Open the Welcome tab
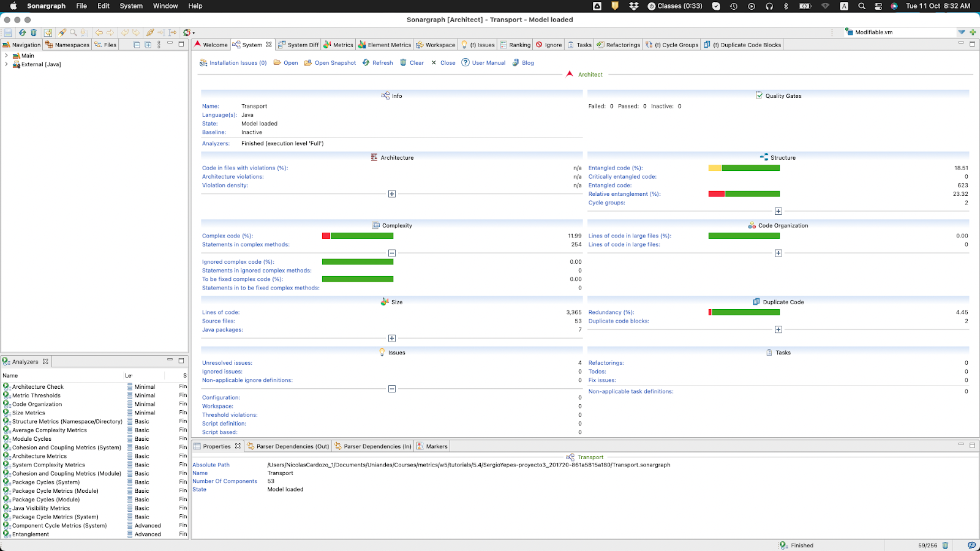 click(211, 45)
